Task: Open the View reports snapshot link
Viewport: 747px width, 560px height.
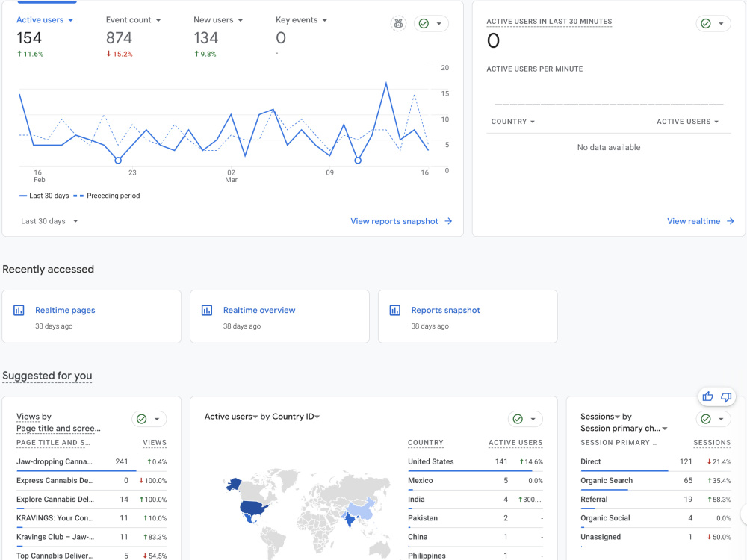Action: 394,221
